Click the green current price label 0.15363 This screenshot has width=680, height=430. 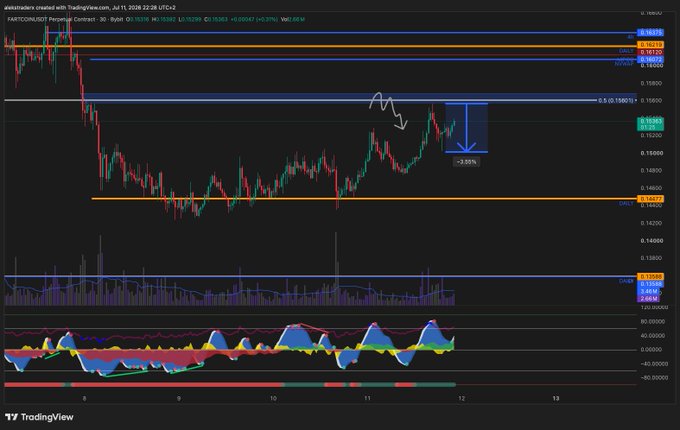coord(650,124)
